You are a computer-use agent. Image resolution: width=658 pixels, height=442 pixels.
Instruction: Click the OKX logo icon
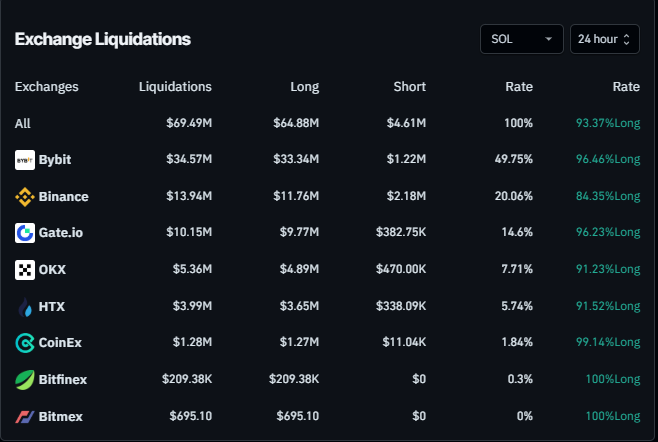pyautogui.click(x=25, y=270)
